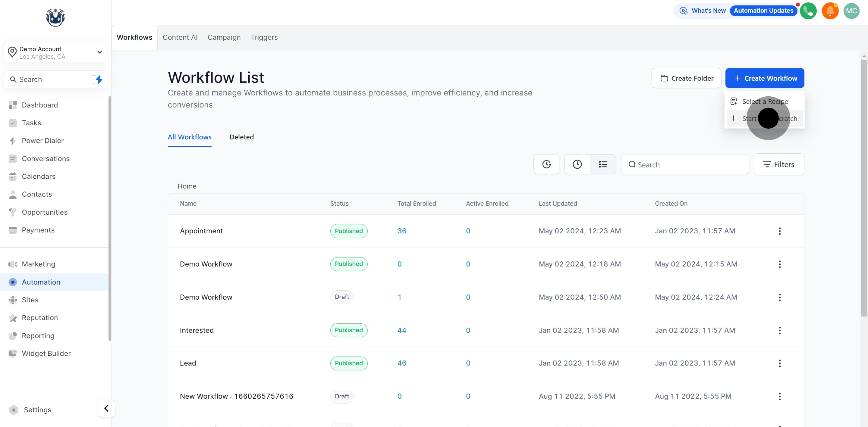Click the lightning quick actions icon
The height and width of the screenshot is (427, 868).
click(x=99, y=79)
